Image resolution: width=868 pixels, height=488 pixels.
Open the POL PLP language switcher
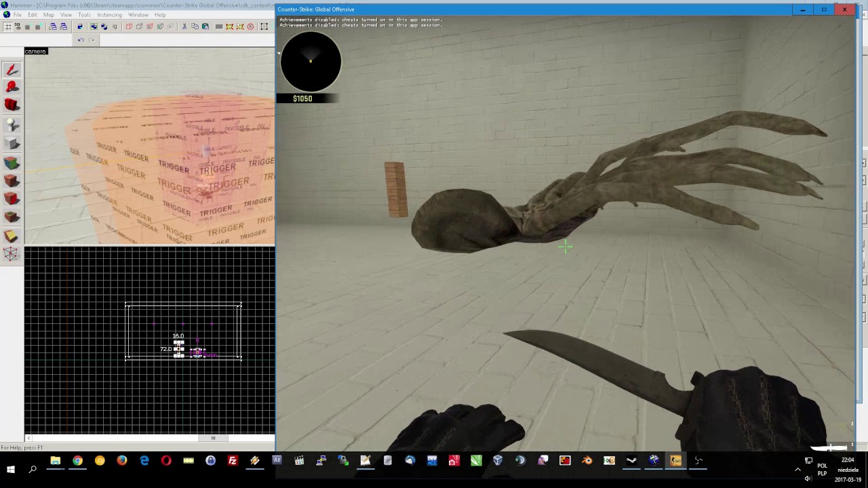[822, 469]
